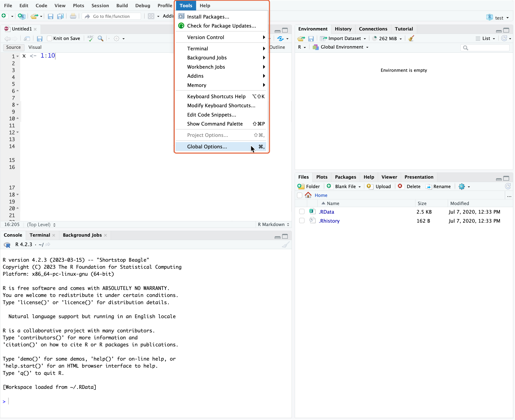
Task: Clear environment objects with broom icon
Action: coord(411,38)
